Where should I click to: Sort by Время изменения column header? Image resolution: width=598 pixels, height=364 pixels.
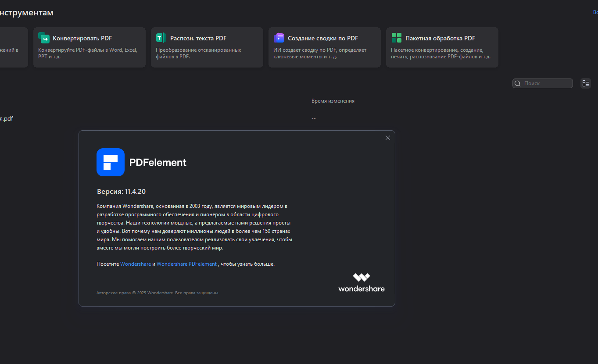click(333, 101)
